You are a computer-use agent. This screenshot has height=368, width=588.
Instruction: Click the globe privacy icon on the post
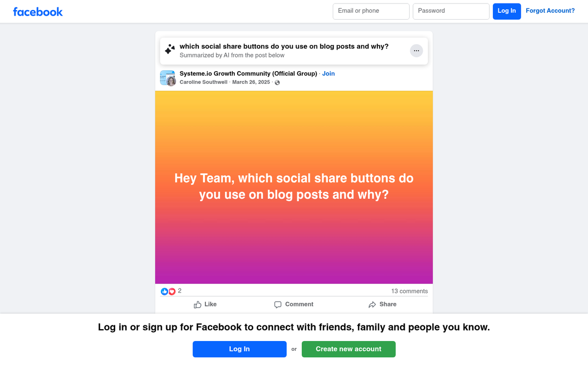coord(277,82)
